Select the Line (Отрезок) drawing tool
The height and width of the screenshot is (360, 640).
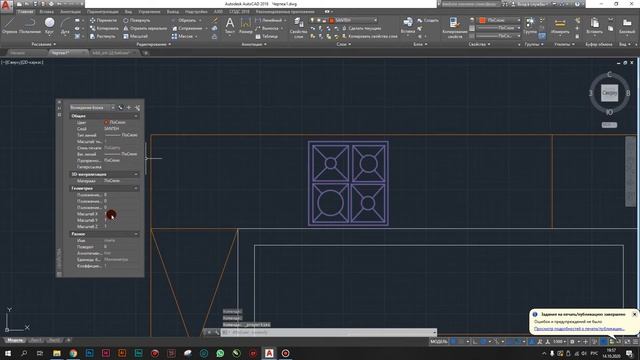[9, 25]
